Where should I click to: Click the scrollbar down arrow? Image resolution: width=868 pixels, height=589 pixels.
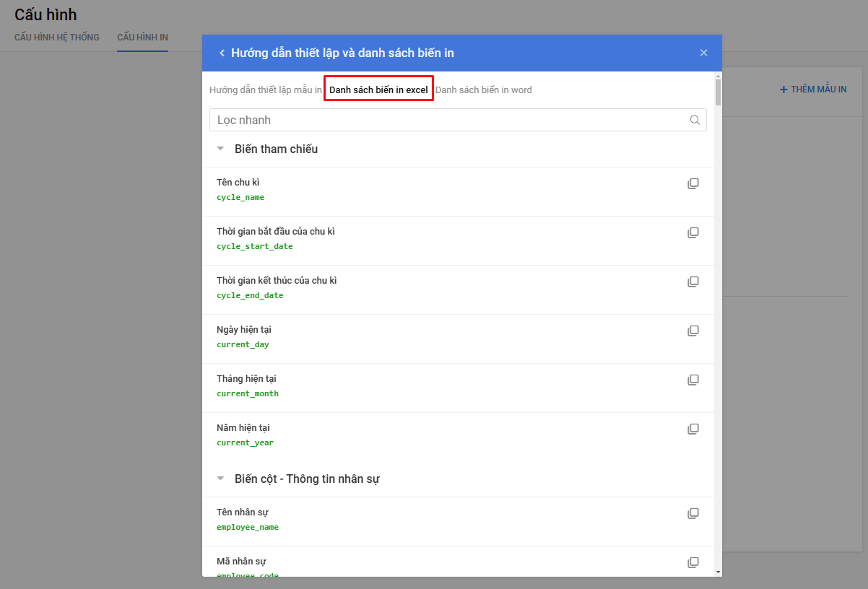tap(718, 572)
